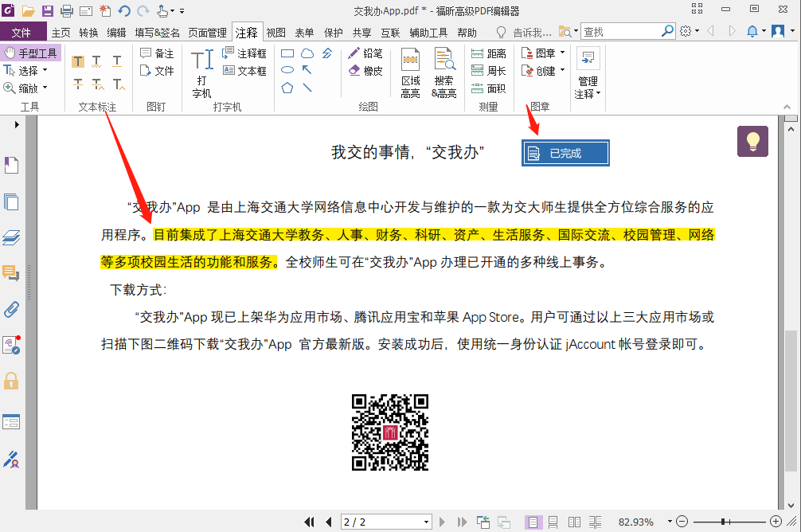Zoom in with the plus button

point(776,522)
